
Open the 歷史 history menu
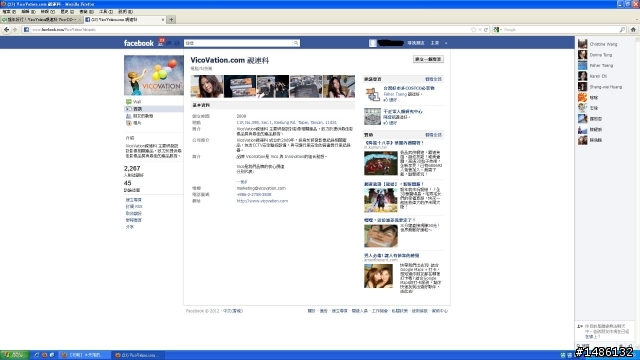point(67,12)
